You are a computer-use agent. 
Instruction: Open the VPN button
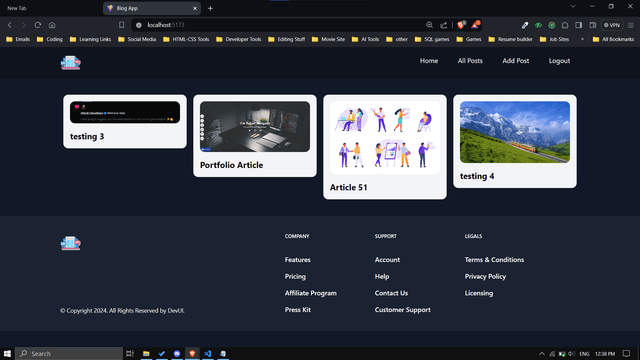pyautogui.click(x=612, y=25)
